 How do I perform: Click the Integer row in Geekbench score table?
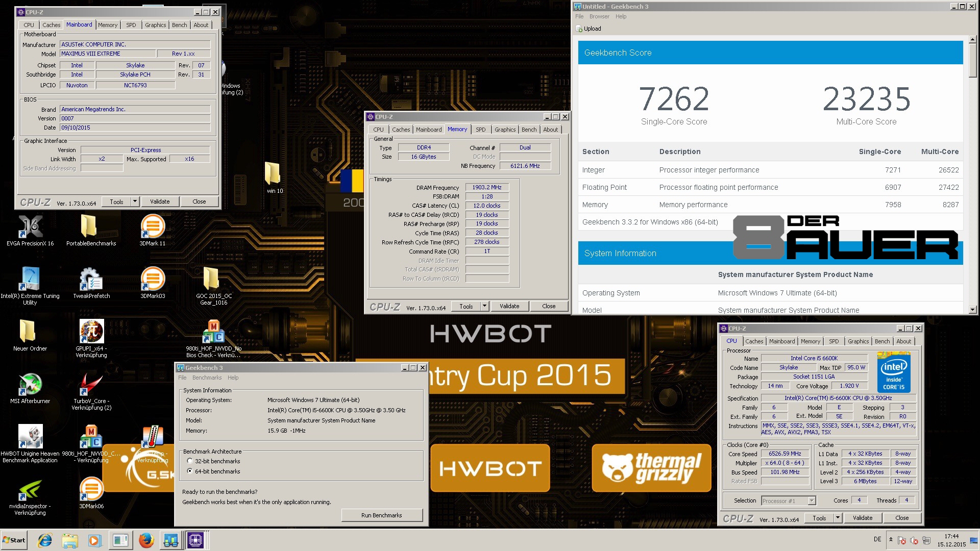coord(770,170)
